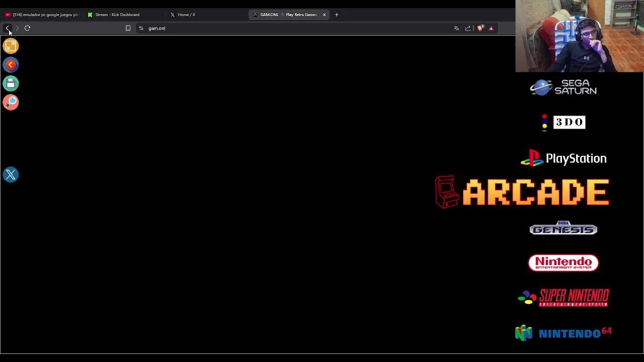Open Brave Rewards triangle icon

(491, 28)
